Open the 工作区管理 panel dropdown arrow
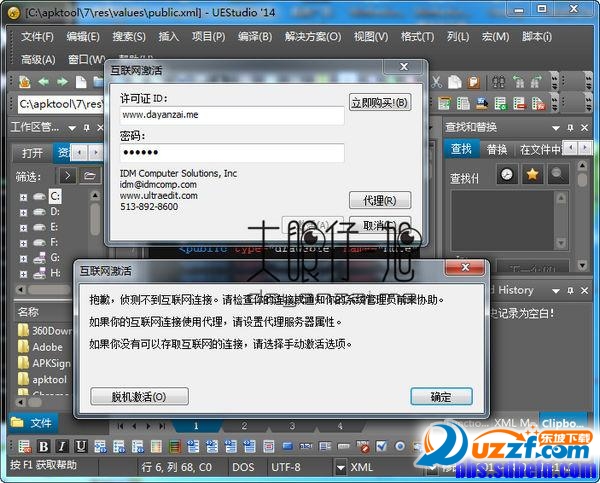This screenshot has height=483, width=600. (x=72, y=128)
